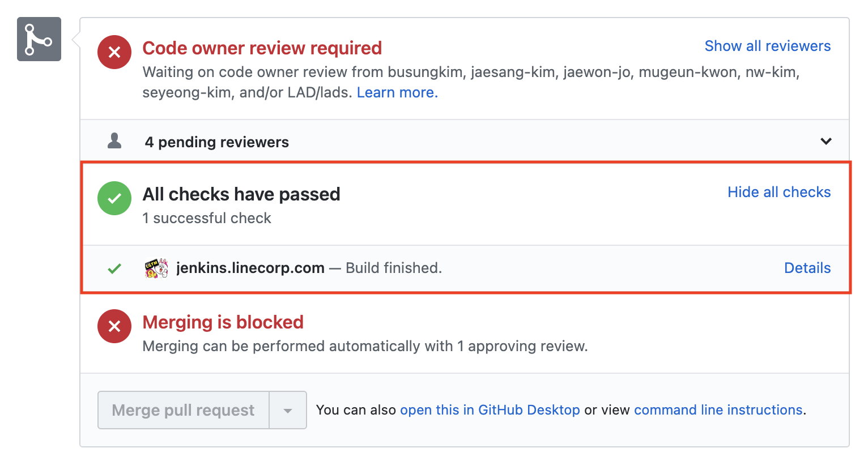This screenshot has height=461, width=868.
Task: Open Show all reviewers link
Action: 768,46
